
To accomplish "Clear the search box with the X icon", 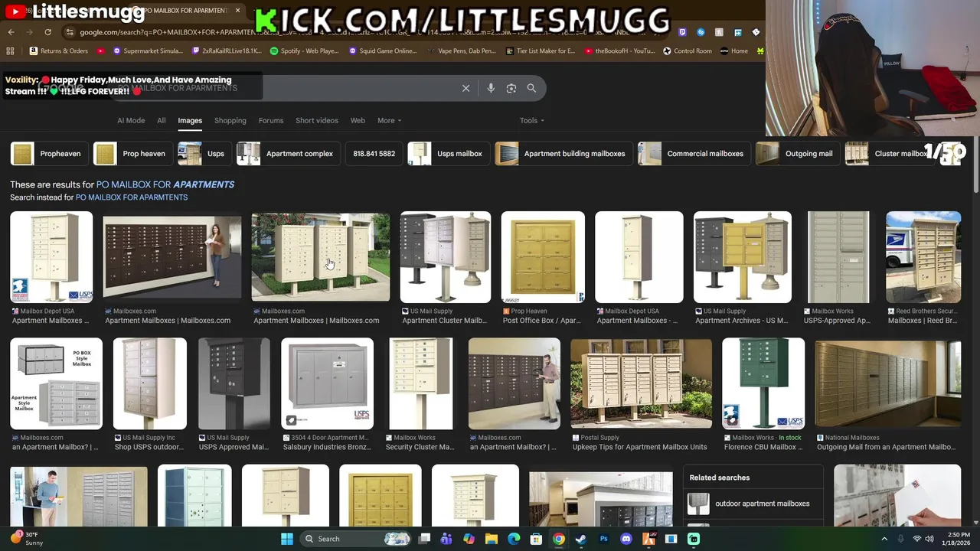I will tap(465, 88).
